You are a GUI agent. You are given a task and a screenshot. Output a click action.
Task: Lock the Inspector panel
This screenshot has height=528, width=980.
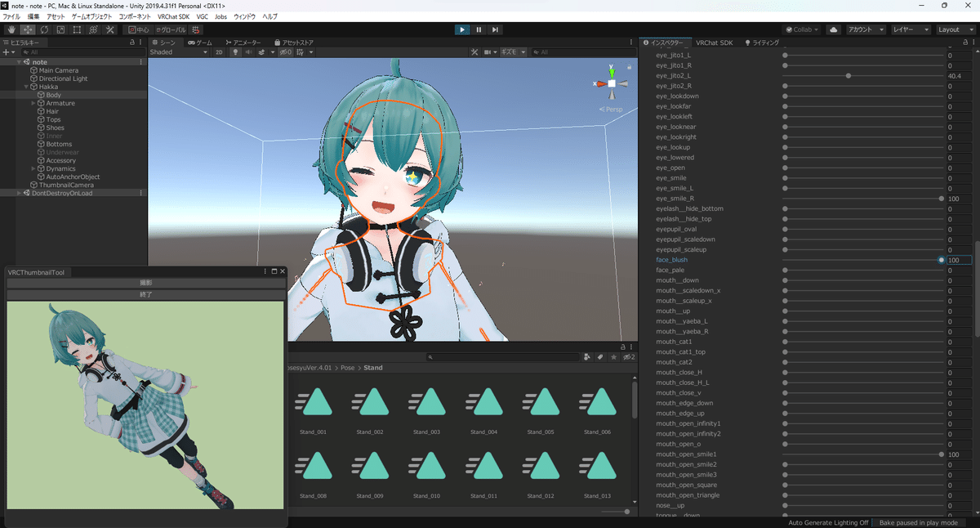coord(964,42)
